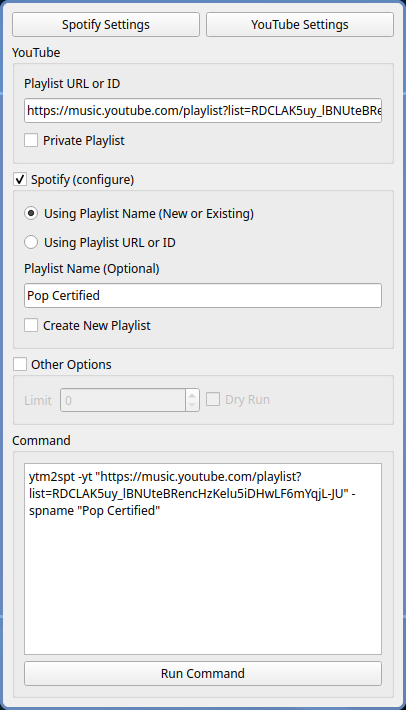This screenshot has width=406, height=710.
Task: Click inside the Command text box
Action: (203, 559)
